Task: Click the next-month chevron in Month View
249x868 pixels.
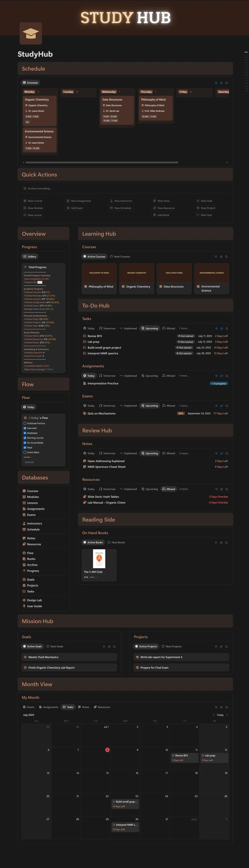Action: pyautogui.click(x=227, y=715)
